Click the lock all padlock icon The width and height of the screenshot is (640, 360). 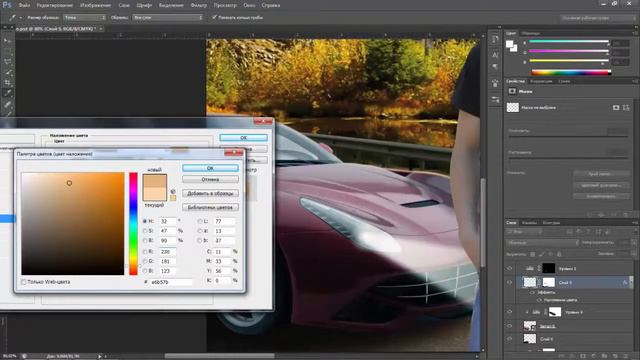click(559, 254)
